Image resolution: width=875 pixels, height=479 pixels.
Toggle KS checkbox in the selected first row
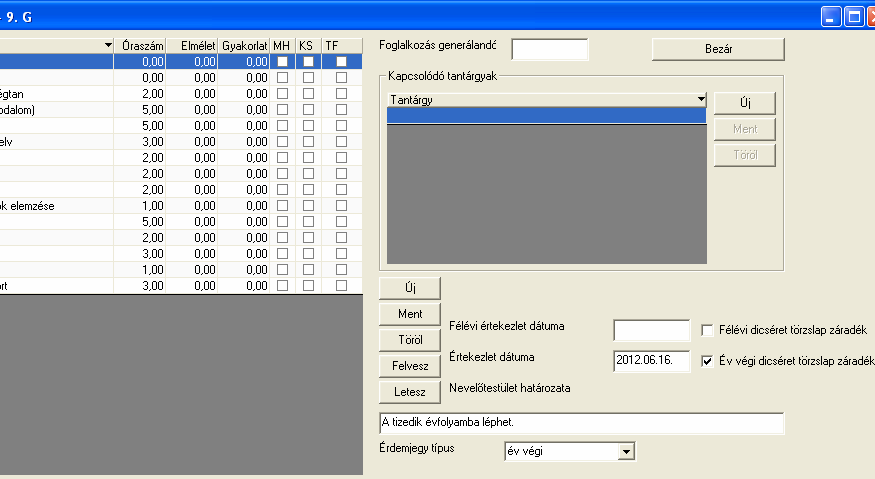308,61
